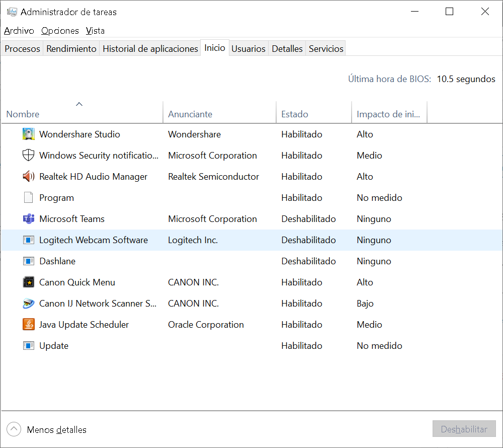Click No medido impact in Program row
The height and width of the screenshot is (448, 503).
[379, 198]
